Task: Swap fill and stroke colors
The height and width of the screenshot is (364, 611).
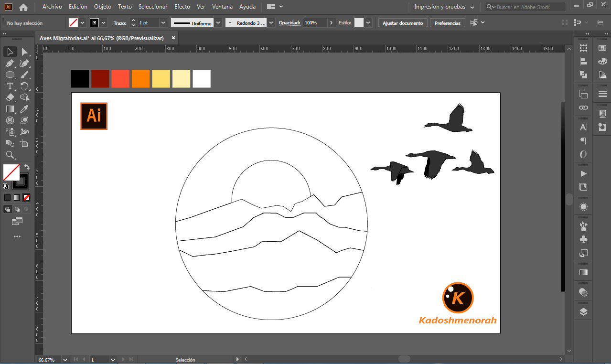Action: (27, 167)
